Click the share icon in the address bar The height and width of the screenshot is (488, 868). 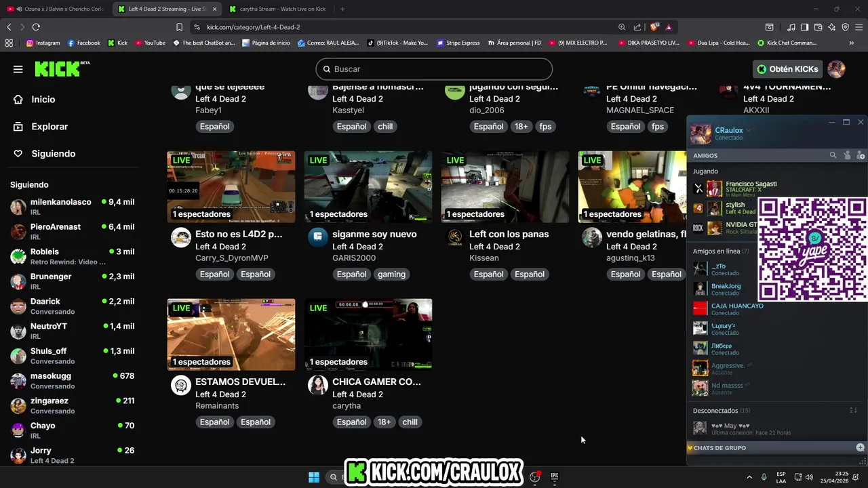(x=637, y=27)
